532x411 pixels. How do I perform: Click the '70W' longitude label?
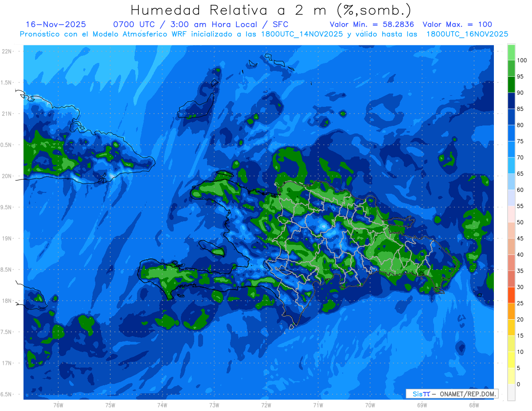click(x=370, y=405)
